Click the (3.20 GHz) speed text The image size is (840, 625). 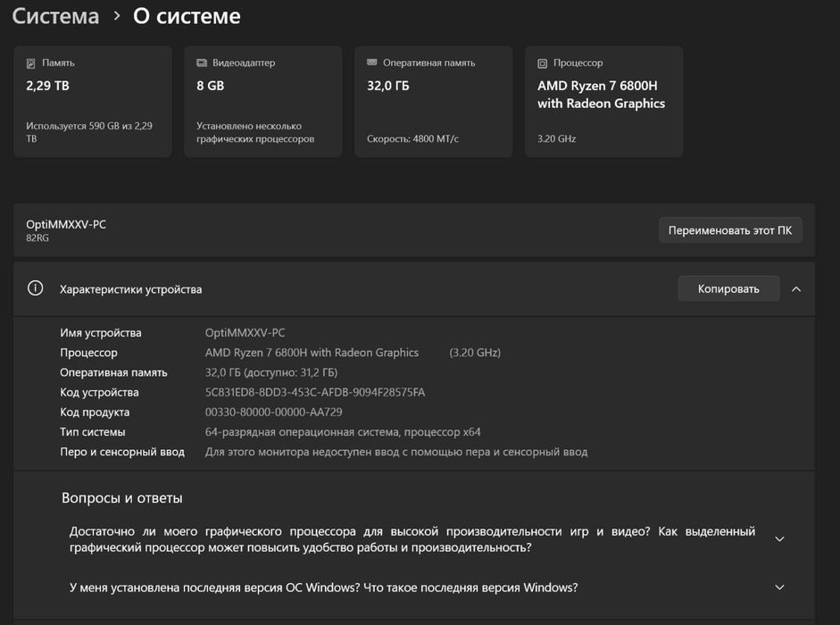[x=475, y=353]
